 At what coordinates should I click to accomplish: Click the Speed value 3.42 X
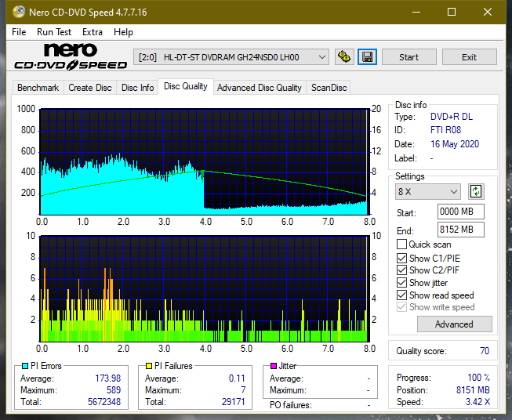(x=478, y=402)
